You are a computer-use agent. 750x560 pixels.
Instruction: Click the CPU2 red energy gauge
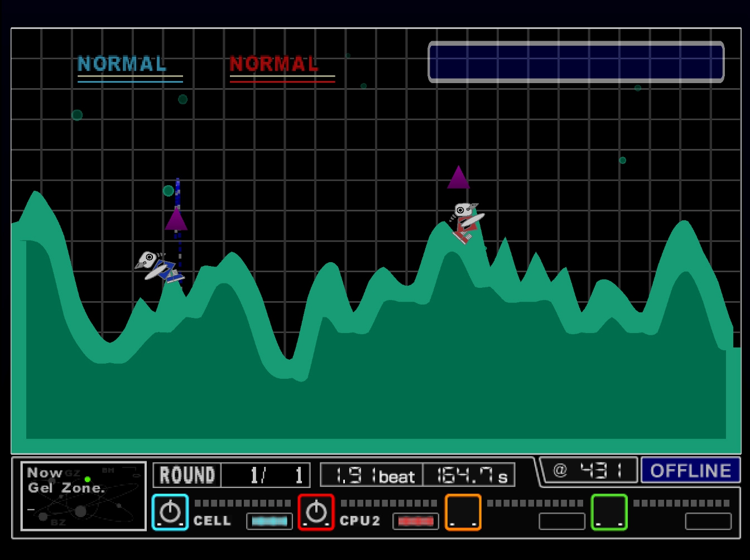point(416,521)
